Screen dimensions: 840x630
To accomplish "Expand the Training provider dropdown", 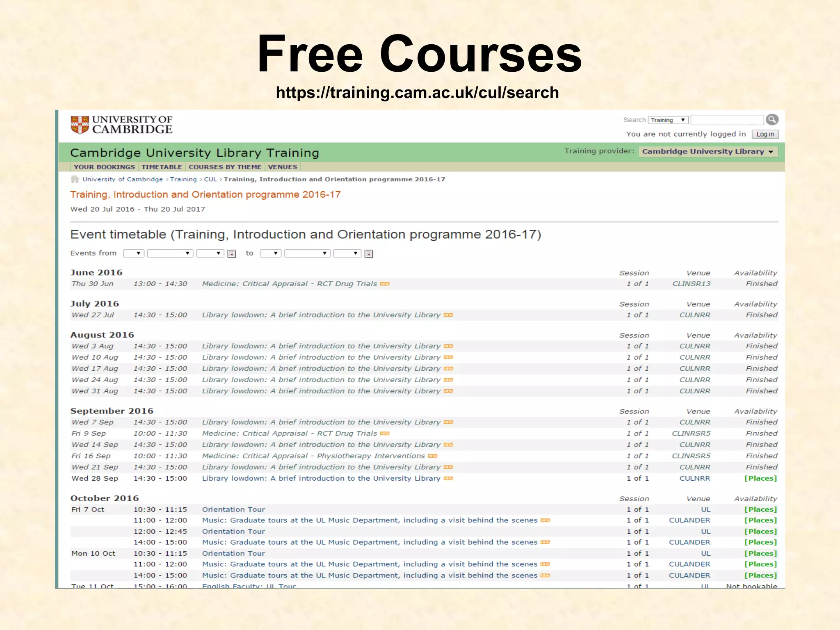I will 708,152.
